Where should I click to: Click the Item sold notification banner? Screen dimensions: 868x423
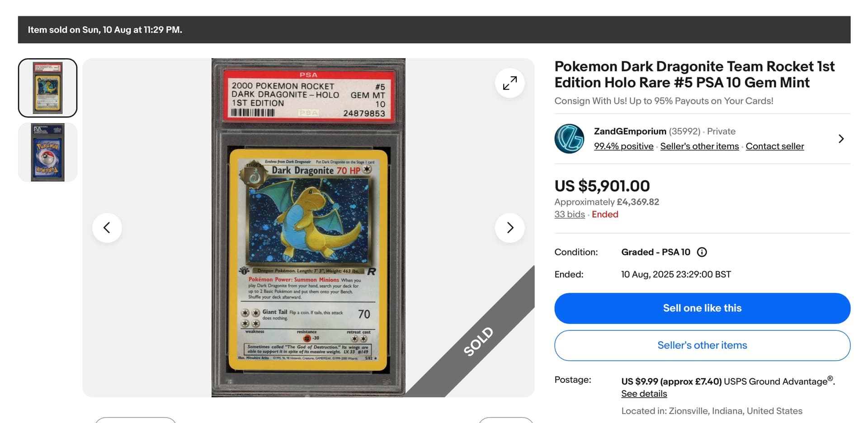click(x=434, y=30)
